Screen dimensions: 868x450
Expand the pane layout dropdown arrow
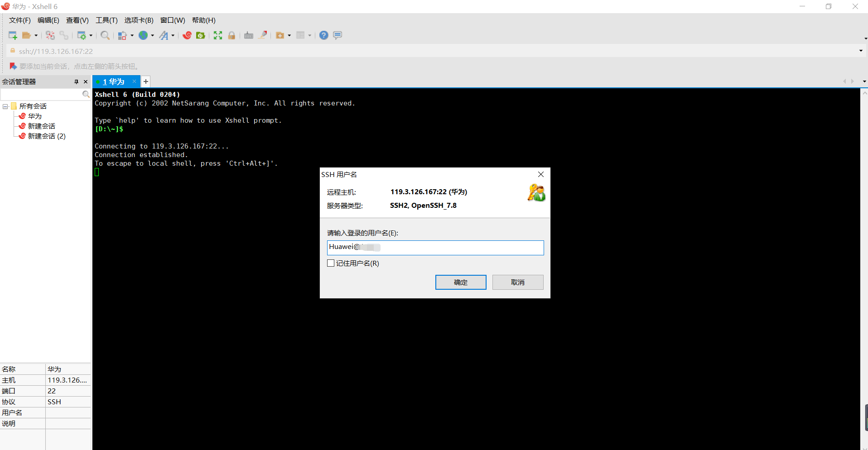310,35
